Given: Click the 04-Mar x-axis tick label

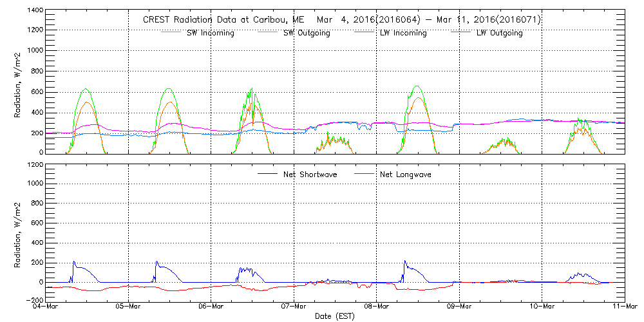Looking at the screenshot, I should 46,307.
